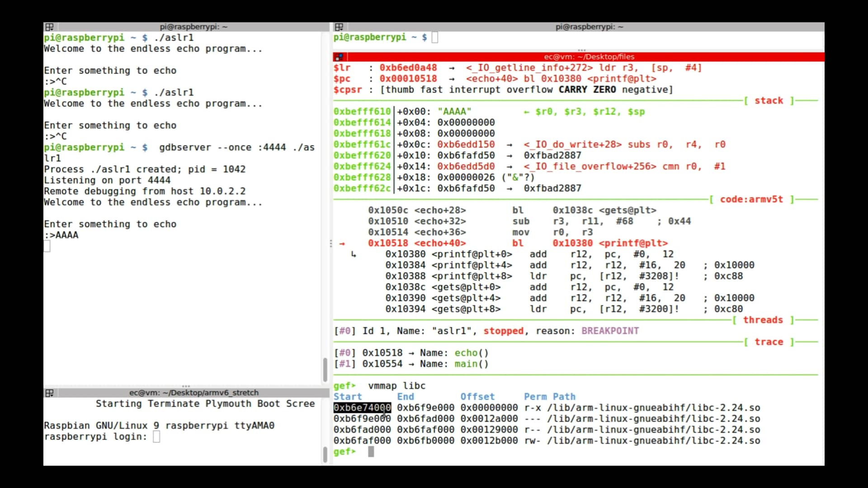Screen dimensions: 868x488
Task: Click the top-right pi@raspberrypi pane titlebar
Action: (x=589, y=27)
